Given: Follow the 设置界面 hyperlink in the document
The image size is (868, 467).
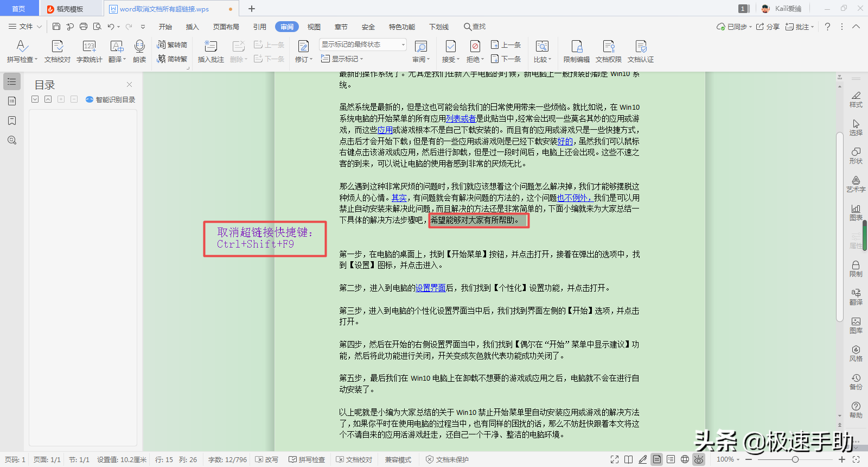Looking at the screenshot, I should [430, 288].
